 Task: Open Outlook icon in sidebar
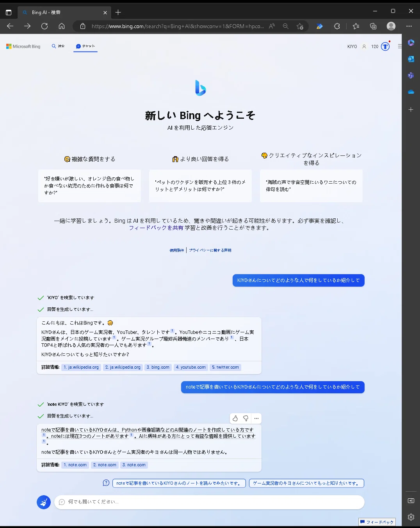click(x=411, y=59)
